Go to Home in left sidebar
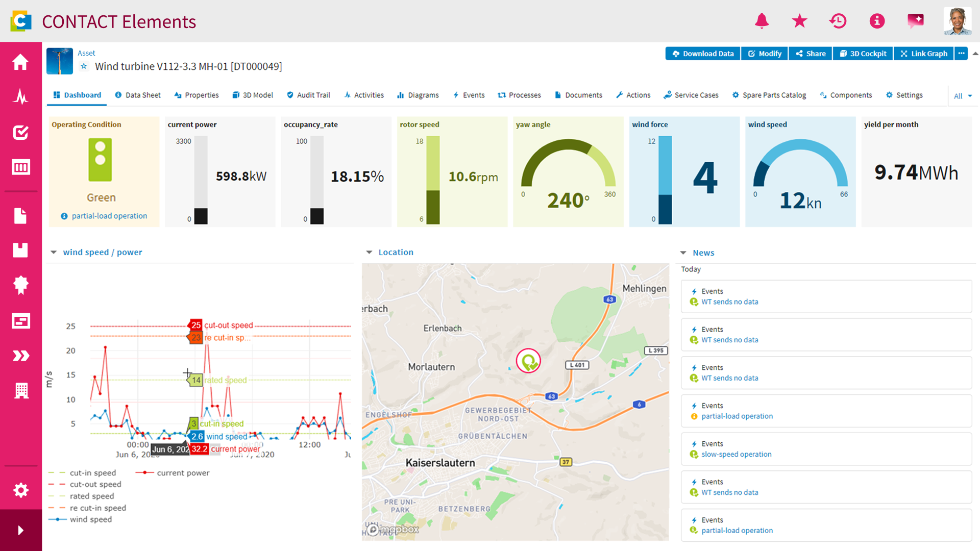Image resolution: width=980 pixels, height=551 pixels. 20,62
